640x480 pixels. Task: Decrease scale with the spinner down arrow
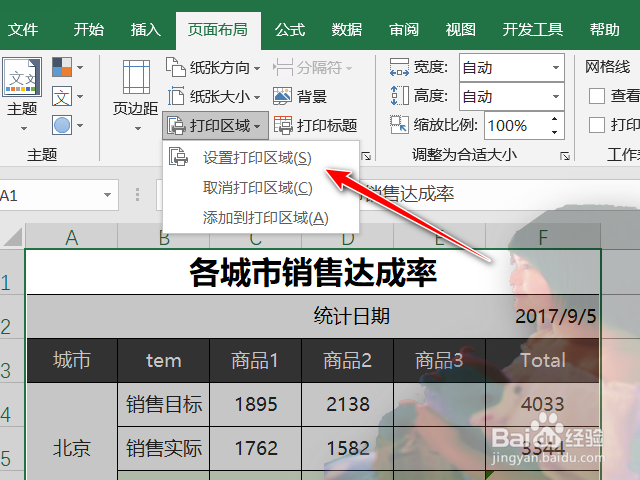554,132
